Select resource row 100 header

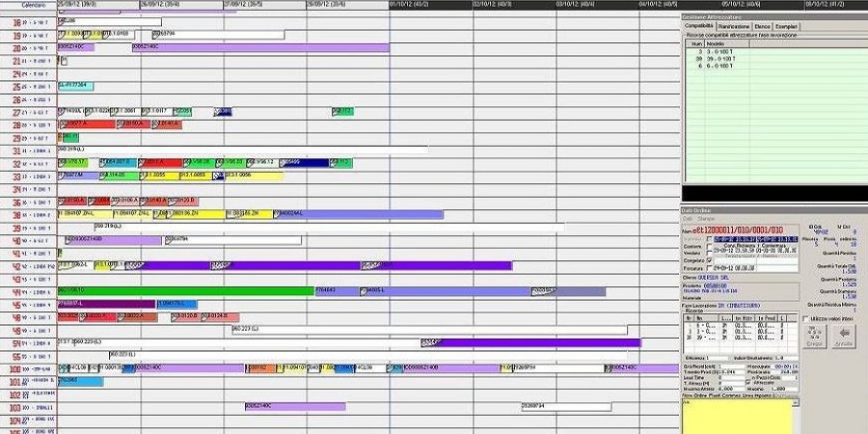28,368
